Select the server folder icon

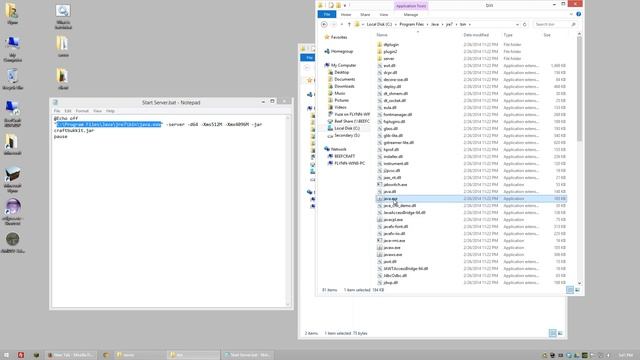(x=380, y=58)
